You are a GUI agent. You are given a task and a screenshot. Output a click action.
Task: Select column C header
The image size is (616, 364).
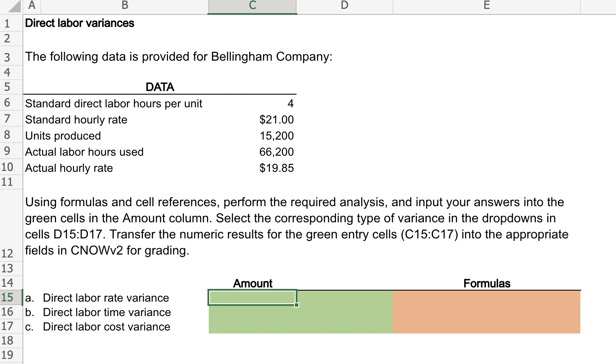[x=252, y=6]
